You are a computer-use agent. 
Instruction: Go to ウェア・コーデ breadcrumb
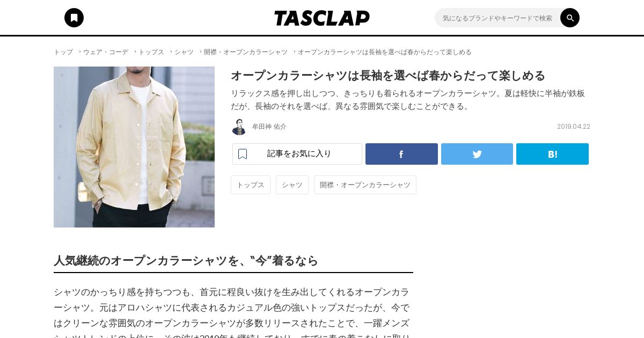click(106, 52)
